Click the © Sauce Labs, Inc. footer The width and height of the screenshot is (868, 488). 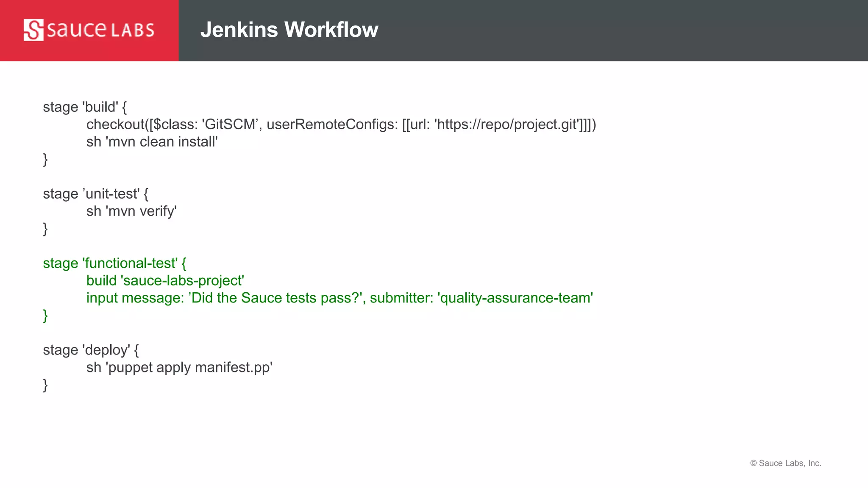(785, 463)
